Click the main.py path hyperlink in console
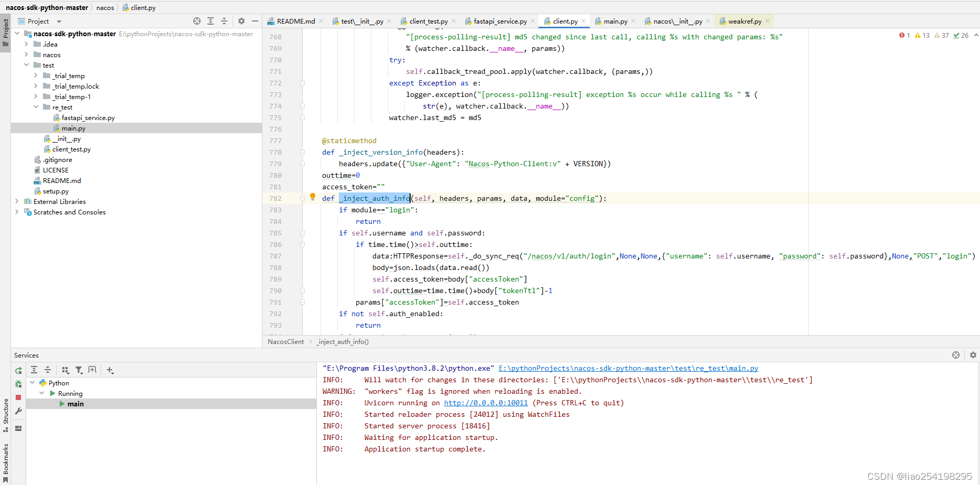 click(628, 368)
